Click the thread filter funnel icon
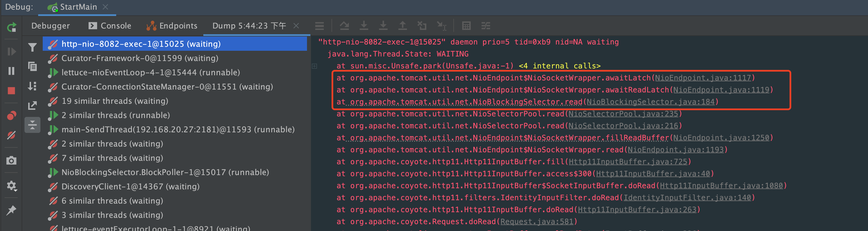The height and width of the screenshot is (231, 868). (x=32, y=47)
